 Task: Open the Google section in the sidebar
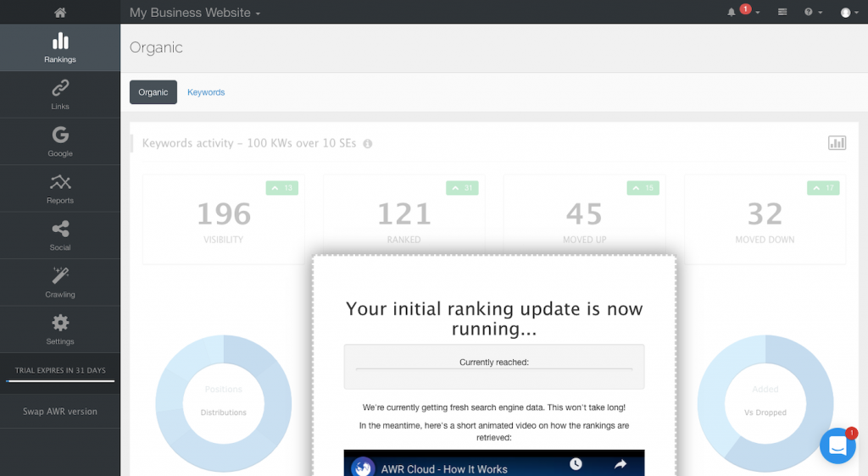(60, 141)
